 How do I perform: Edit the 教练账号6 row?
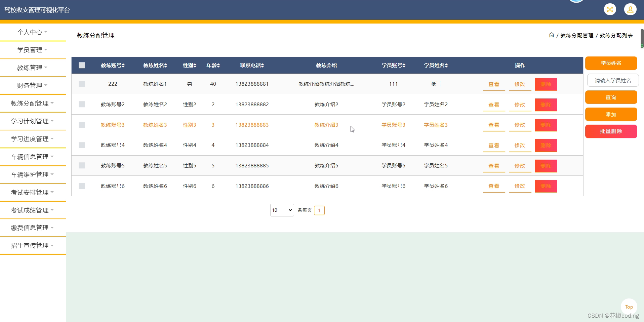tap(520, 186)
